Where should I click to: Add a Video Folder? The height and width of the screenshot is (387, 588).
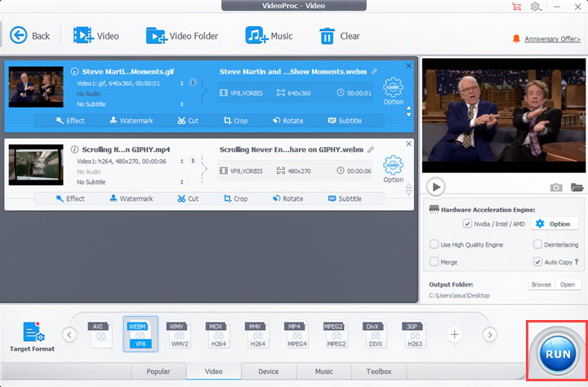(182, 36)
